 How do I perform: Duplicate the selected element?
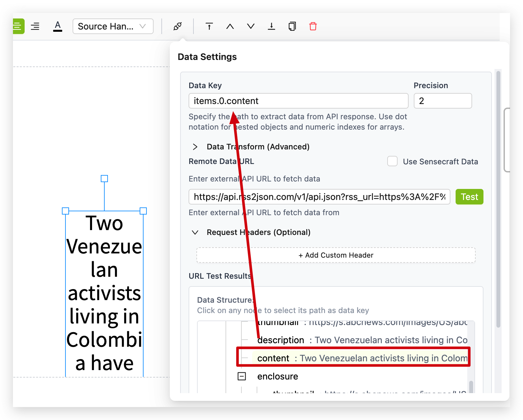[292, 26]
